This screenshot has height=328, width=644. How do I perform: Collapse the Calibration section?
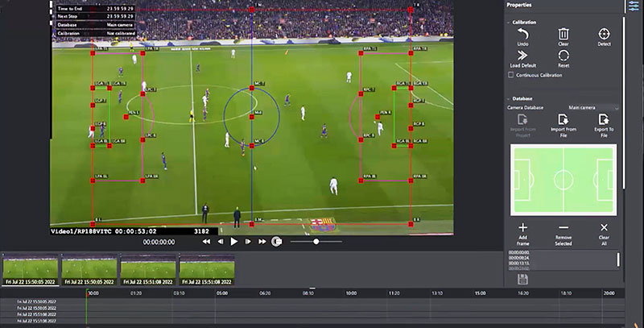coord(509,23)
